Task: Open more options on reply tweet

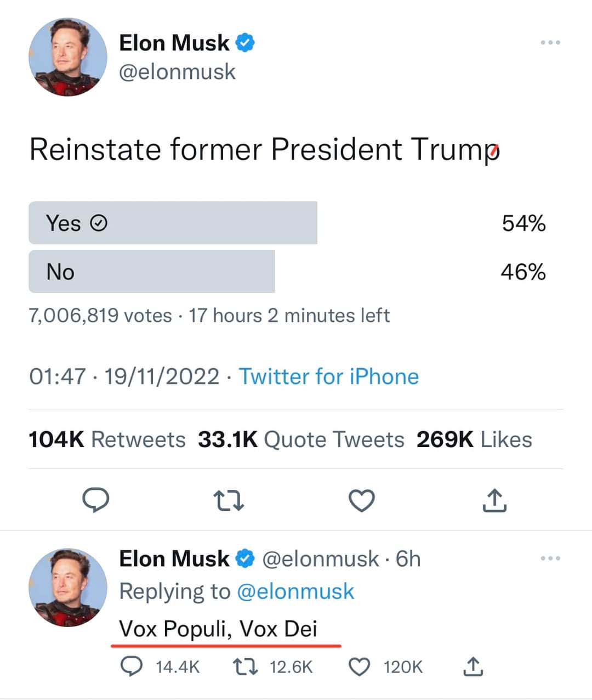Action: [550, 559]
